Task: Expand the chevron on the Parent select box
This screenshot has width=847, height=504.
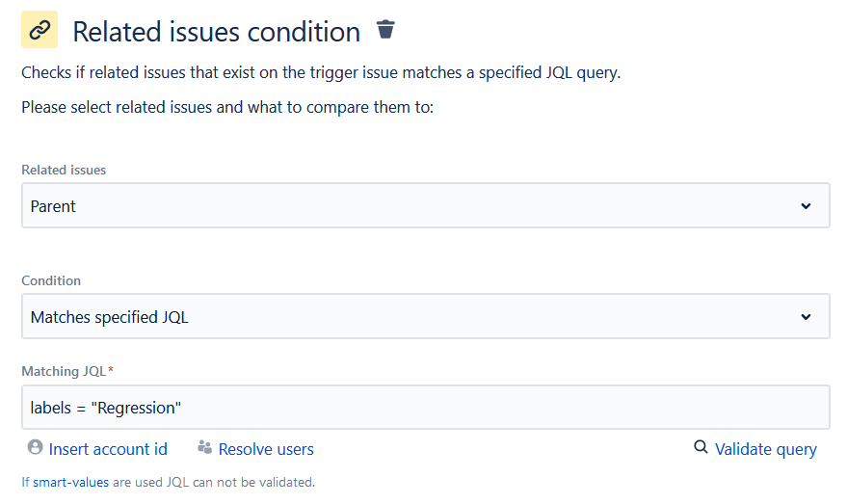Action: 807,206
